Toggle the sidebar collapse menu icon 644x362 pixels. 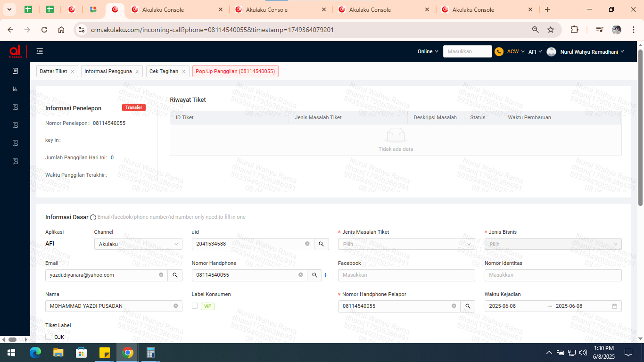pyautogui.click(x=40, y=51)
